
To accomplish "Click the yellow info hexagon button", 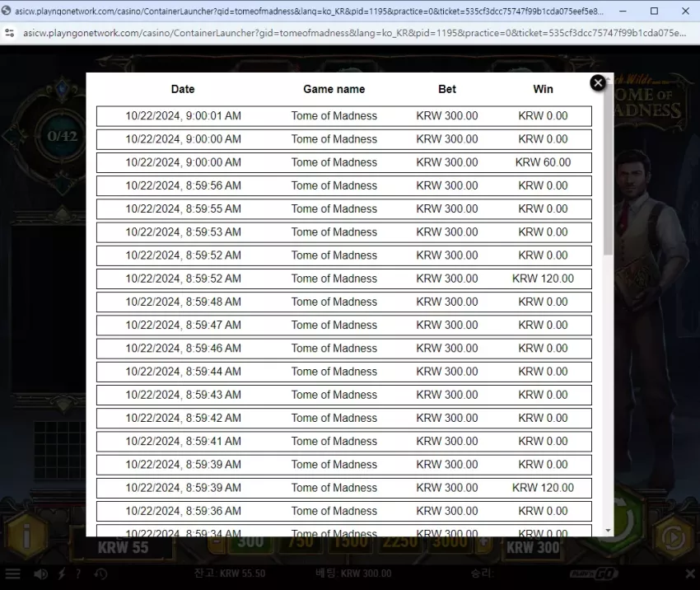I will (27, 535).
